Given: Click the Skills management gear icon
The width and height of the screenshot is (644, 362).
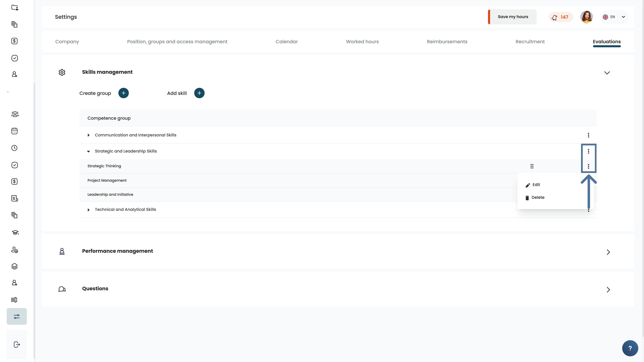Looking at the screenshot, I should pyautogui.click(x=62, y=72).
